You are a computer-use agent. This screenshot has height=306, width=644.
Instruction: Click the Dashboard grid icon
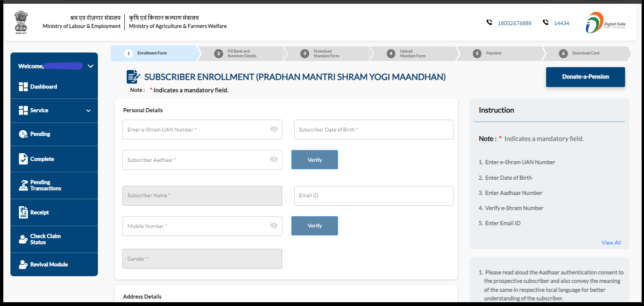[x=23, y=87]
